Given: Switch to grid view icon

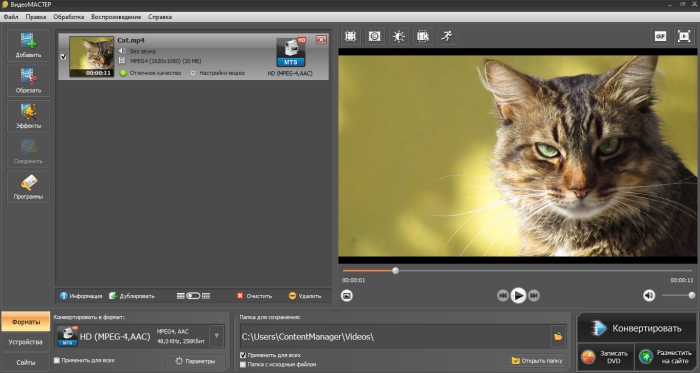Looking at the screenshot, I should point(206,296).
